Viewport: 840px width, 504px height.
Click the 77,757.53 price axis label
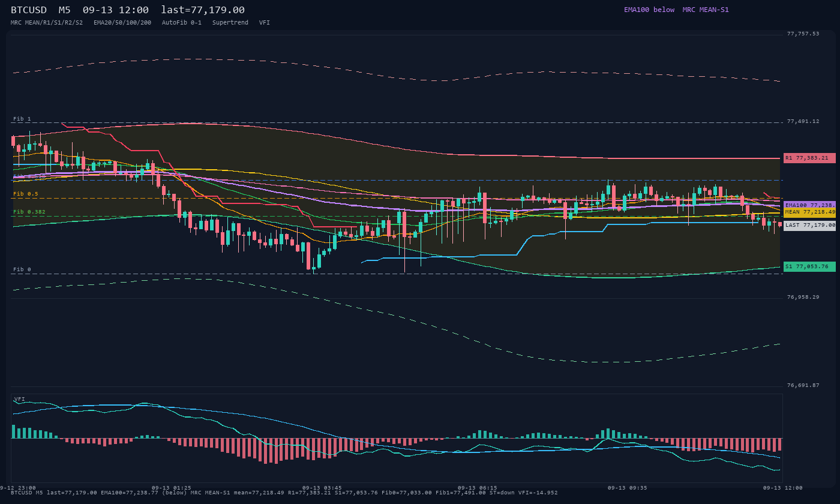[803, 34]
